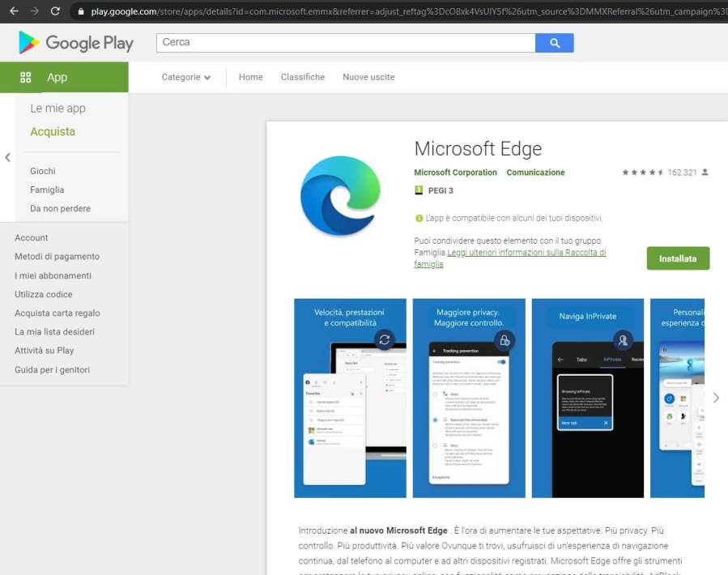Screen dimensions: 728x575
Task: Select Home in the top navigation
Action: 250,77
